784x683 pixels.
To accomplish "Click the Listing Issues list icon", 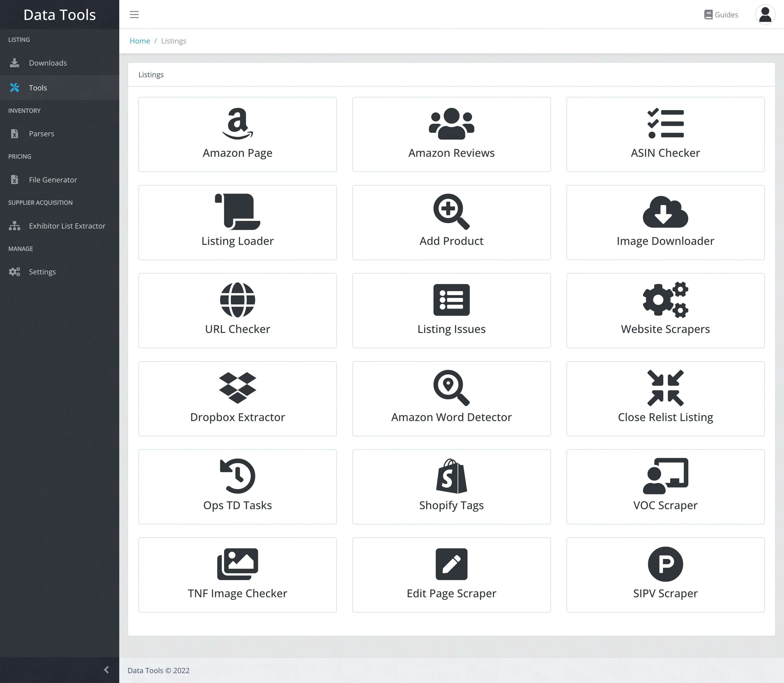I will click(x=451, y=300).
